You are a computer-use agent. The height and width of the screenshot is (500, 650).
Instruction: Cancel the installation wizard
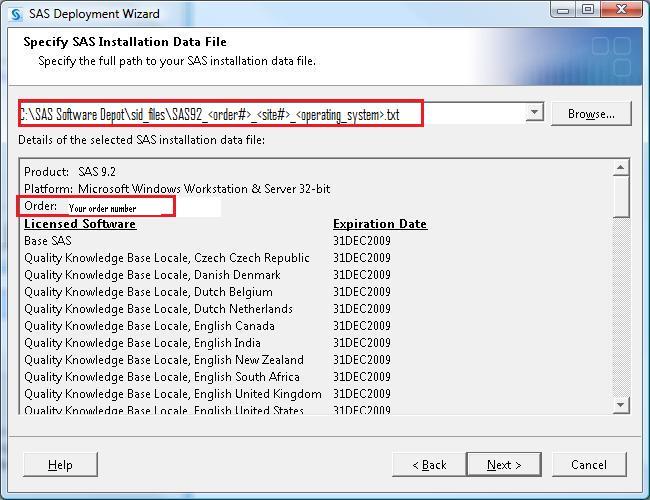589,464
